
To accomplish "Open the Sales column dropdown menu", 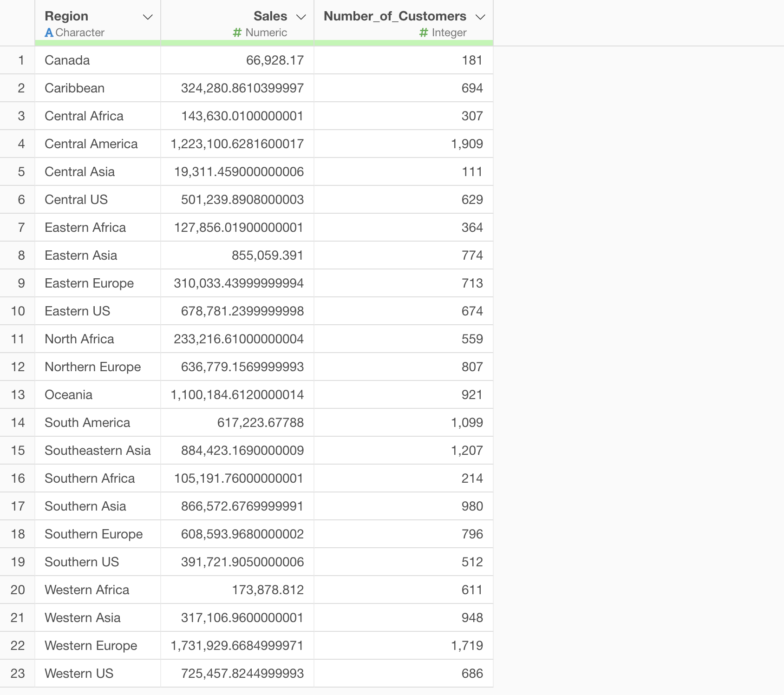I will 301,17.
